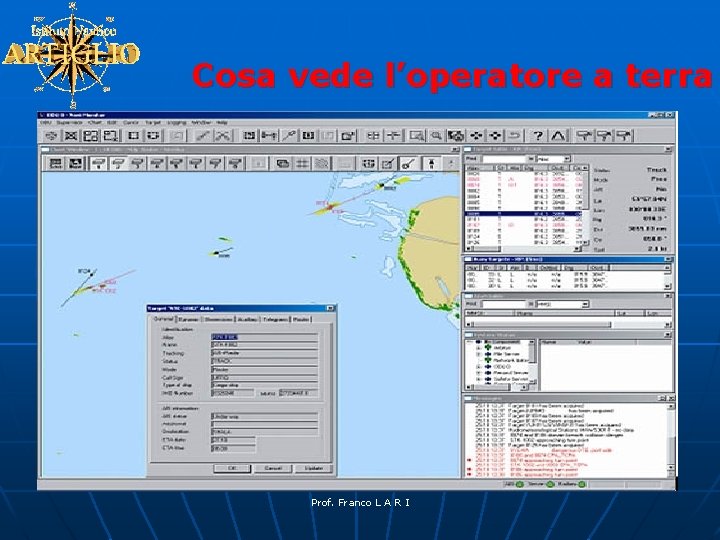Close the target data dialog
The height and width of the screenshot is (540, 720).
point(330,308)
